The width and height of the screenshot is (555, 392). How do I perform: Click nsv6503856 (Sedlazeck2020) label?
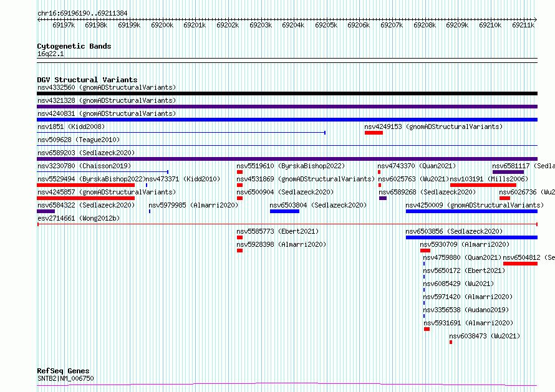tap(454, 231)
